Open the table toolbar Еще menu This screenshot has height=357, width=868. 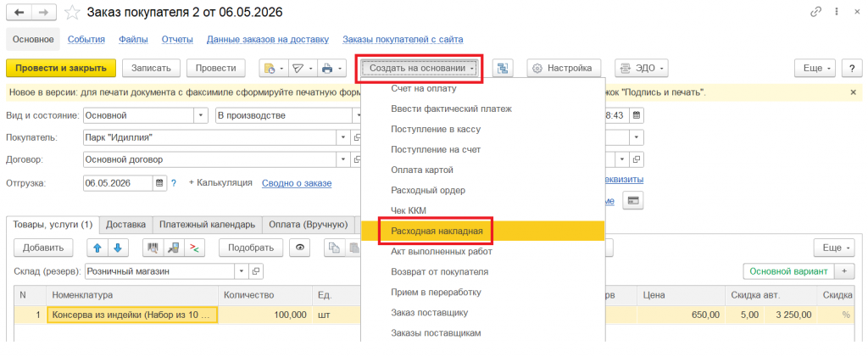(x=834, y=248)
